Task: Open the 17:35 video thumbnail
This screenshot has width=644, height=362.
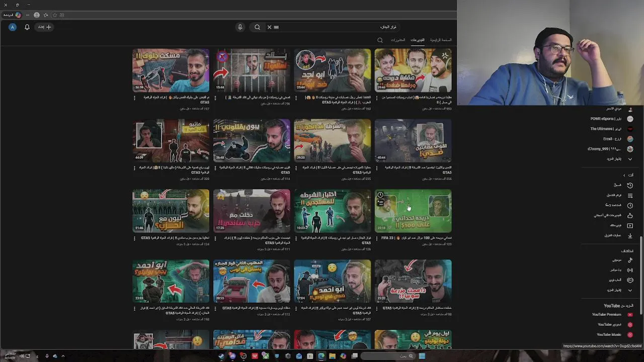Action: (x=252, y=211)
